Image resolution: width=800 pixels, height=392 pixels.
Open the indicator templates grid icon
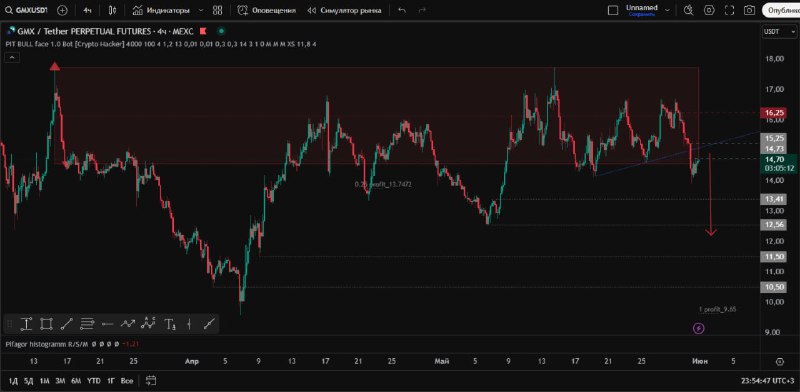click(218, 10)
